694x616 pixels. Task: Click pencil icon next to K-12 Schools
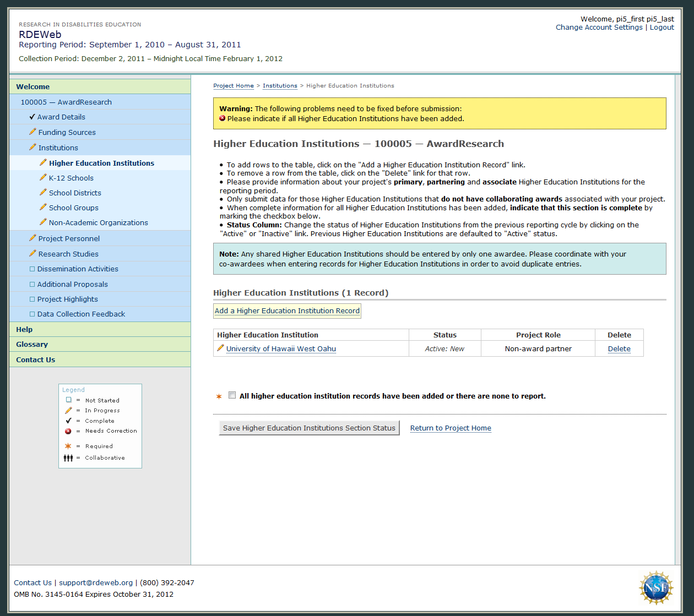point(43,178)
